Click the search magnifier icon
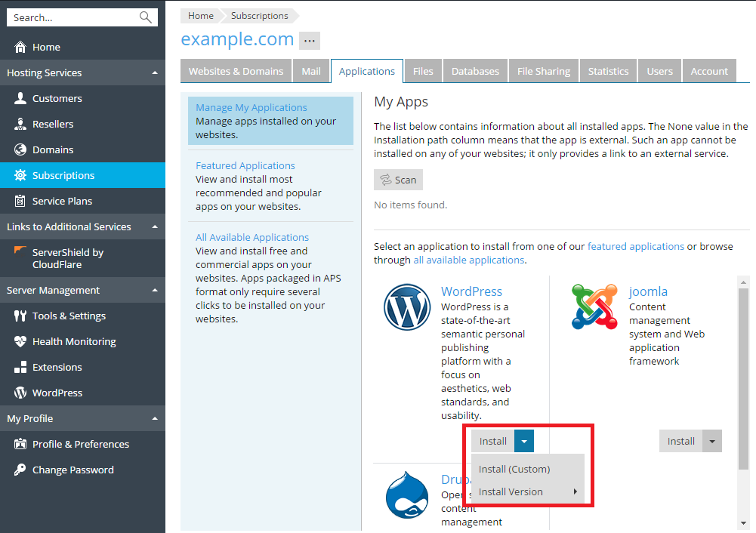Screen dimensions: 756x533 point(146,17)
